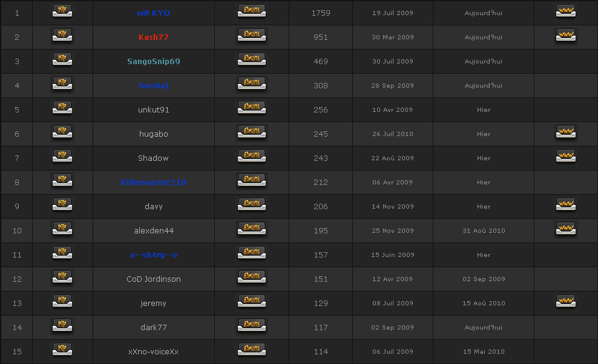This screenshot has width=598, height=364.
Task: Click the MP icon for Killermaster210
Action: click(62, 181)
